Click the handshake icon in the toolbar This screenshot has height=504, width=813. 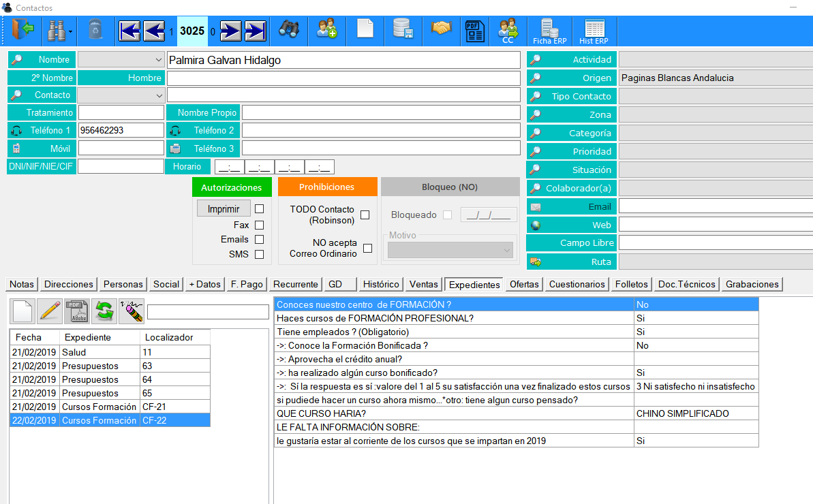pos(441,28)
